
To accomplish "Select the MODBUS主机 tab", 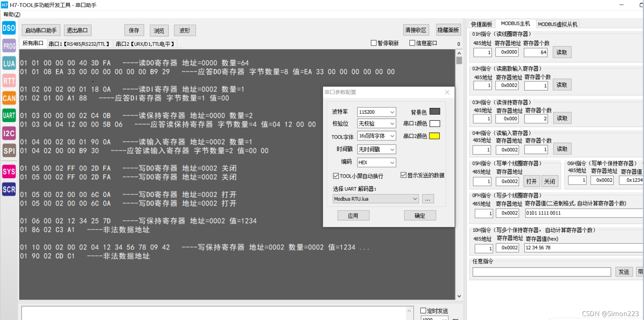I will 515,24.
